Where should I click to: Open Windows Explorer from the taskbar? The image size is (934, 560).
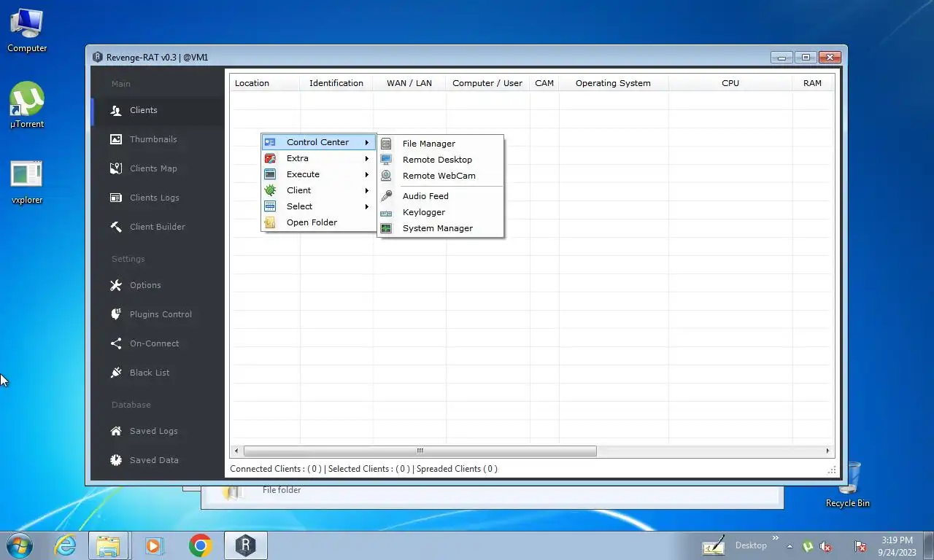tap(109, 545)
